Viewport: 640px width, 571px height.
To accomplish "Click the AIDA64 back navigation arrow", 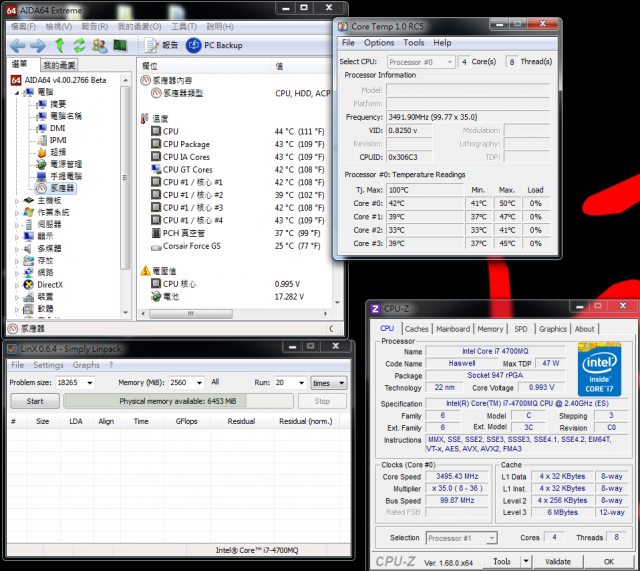I will (17, 45).
